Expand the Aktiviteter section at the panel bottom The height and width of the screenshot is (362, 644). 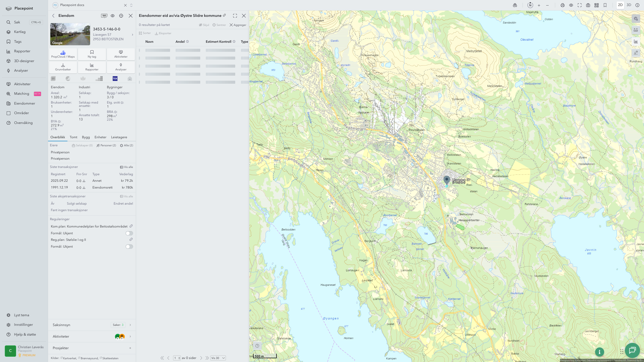92,336
